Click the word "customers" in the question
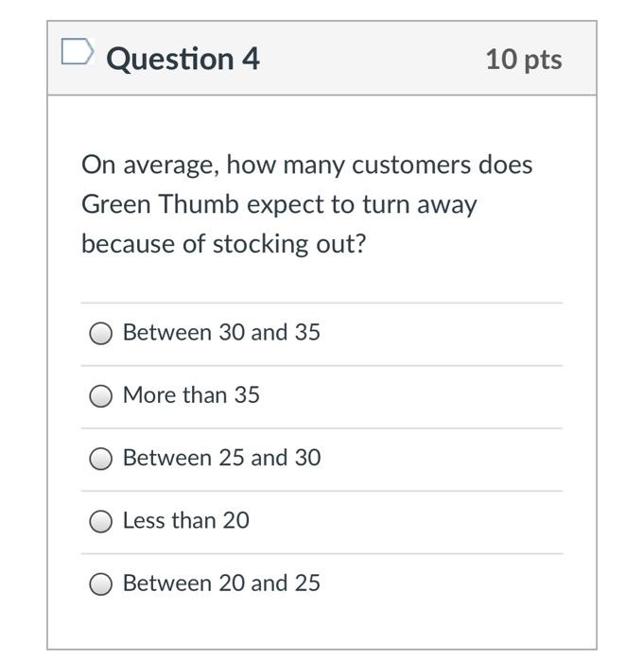This screenshot has width=644, height=662. (x=410, y=165)
